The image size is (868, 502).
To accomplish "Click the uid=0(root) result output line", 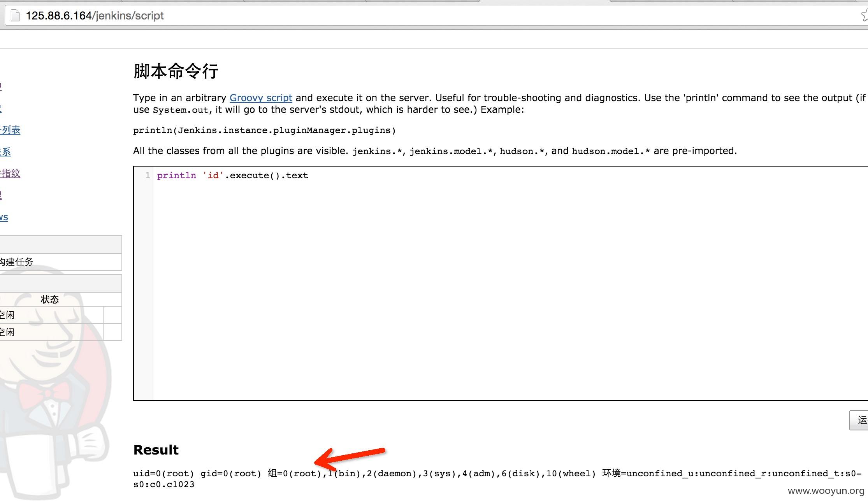I will (497, 474).
